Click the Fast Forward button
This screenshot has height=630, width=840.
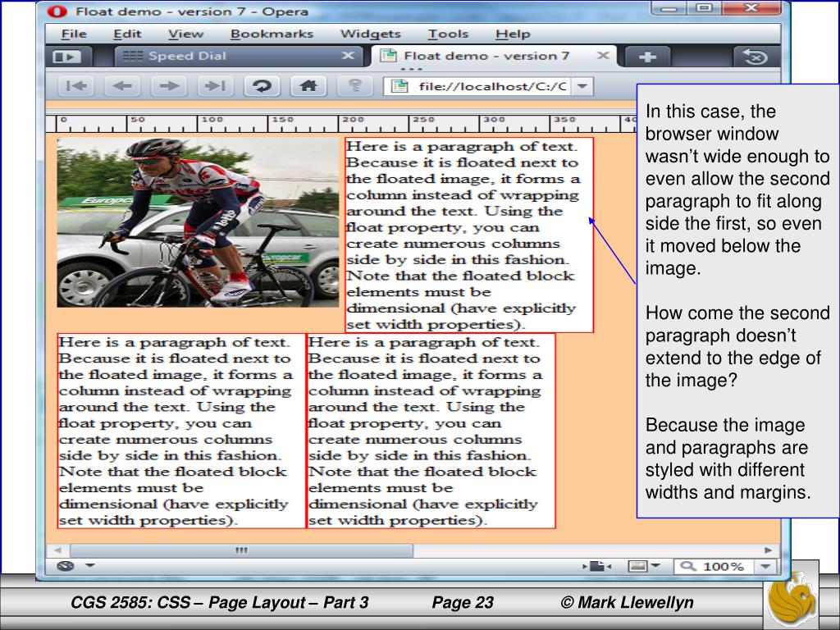[x=215, y=85]
